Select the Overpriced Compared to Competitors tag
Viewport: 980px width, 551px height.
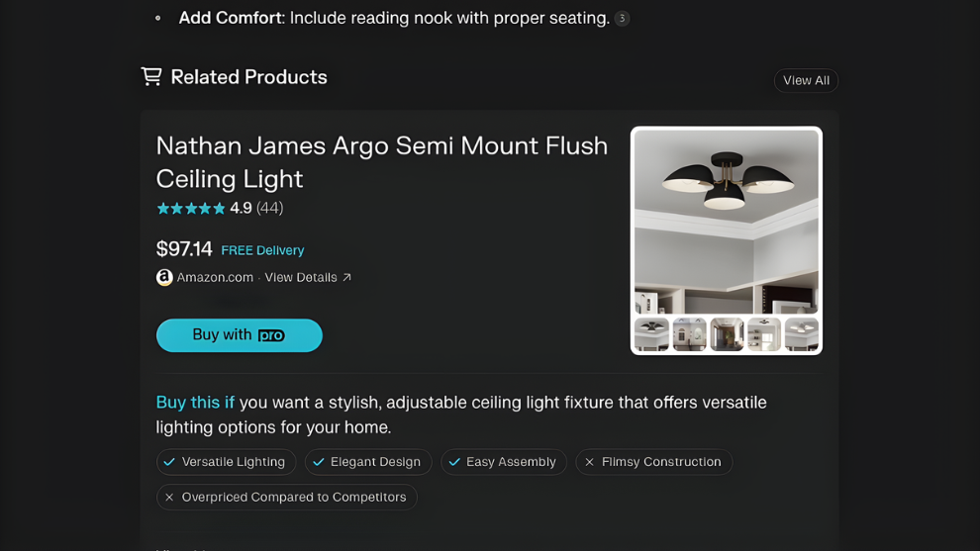286,497
